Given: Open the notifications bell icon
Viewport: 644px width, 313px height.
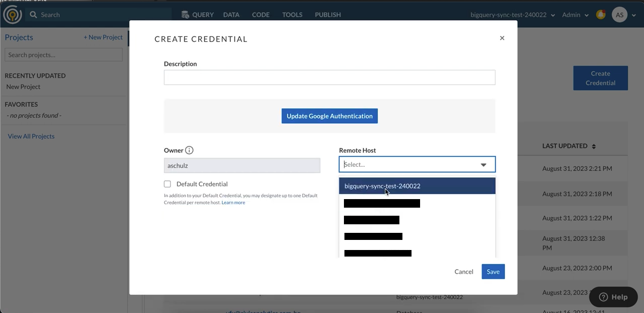Looking at the screenshot, I should (x=601, y=15).
